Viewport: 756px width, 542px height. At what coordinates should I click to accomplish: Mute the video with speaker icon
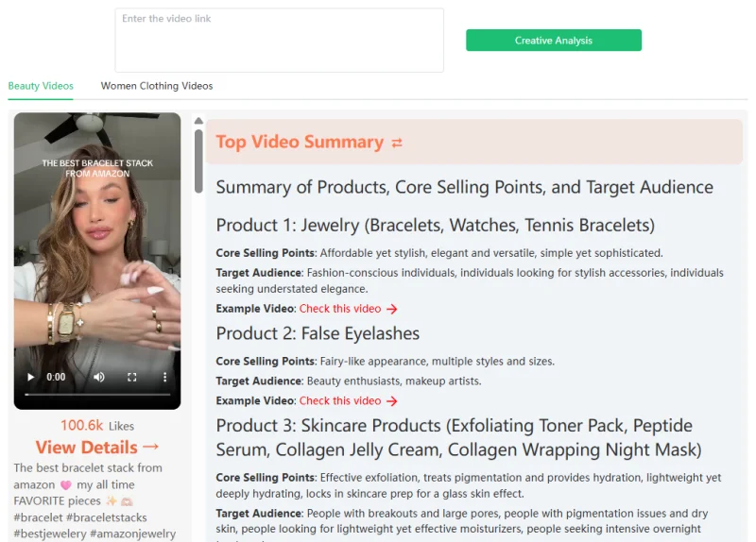coord(99,377)
